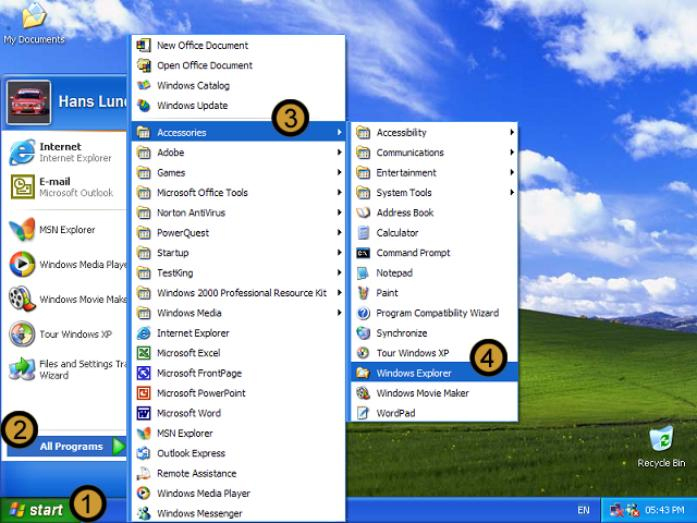Screen dimensions: 697x523
Task: Click the Synchronize icon
Action: [363, 333]
